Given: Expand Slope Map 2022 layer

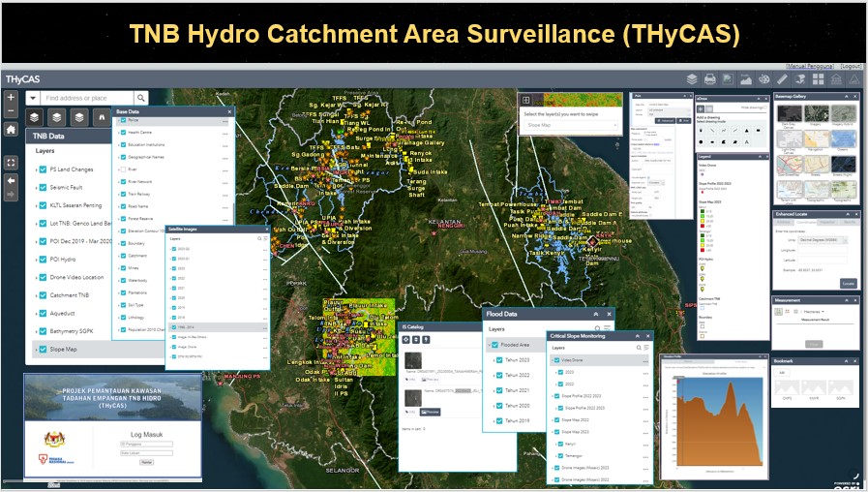Looking at the screenshot, I should (x=553, y=420).
